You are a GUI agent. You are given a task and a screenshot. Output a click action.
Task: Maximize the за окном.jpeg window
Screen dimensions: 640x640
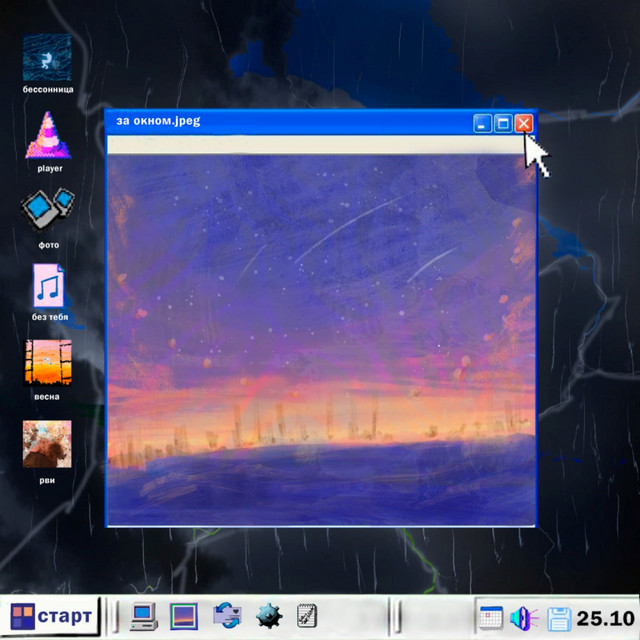(503, 123)
